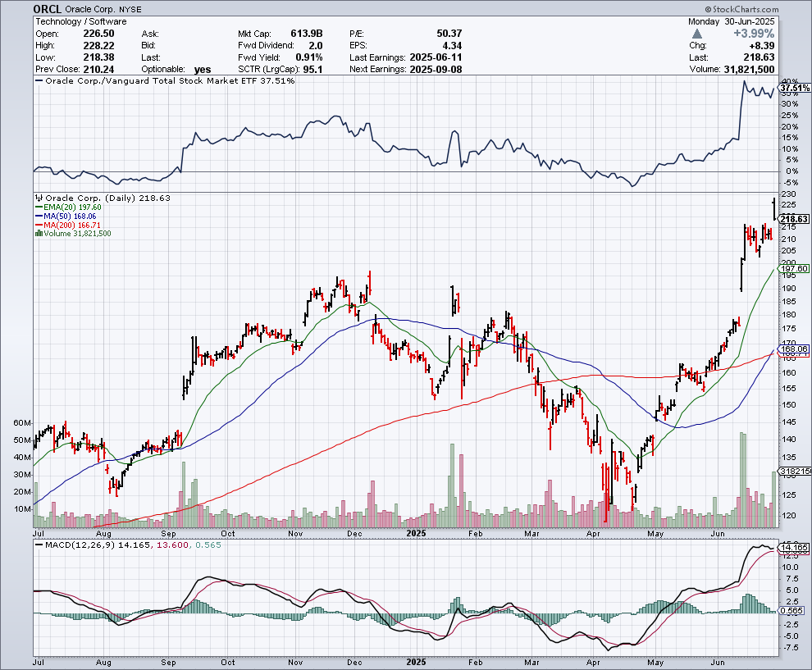Click the blue MA(50) legend line marker

point(39,216)
